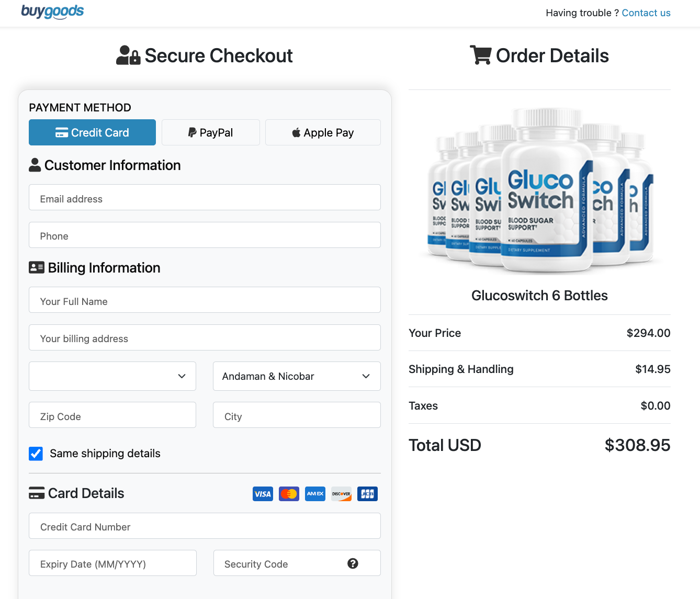Click the Mastercard icon

(289, 494)
